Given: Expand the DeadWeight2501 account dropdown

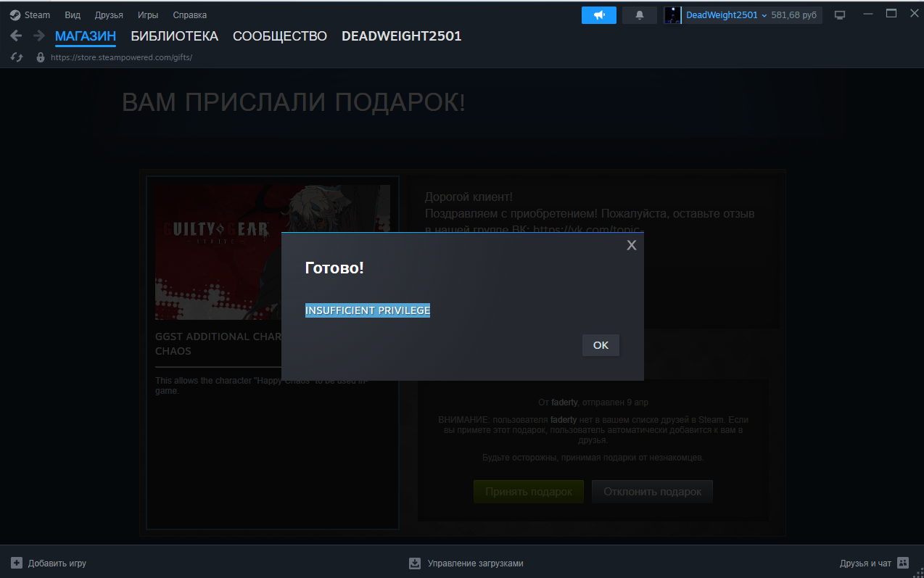Looking at the screenshot, I should (727, 15).
